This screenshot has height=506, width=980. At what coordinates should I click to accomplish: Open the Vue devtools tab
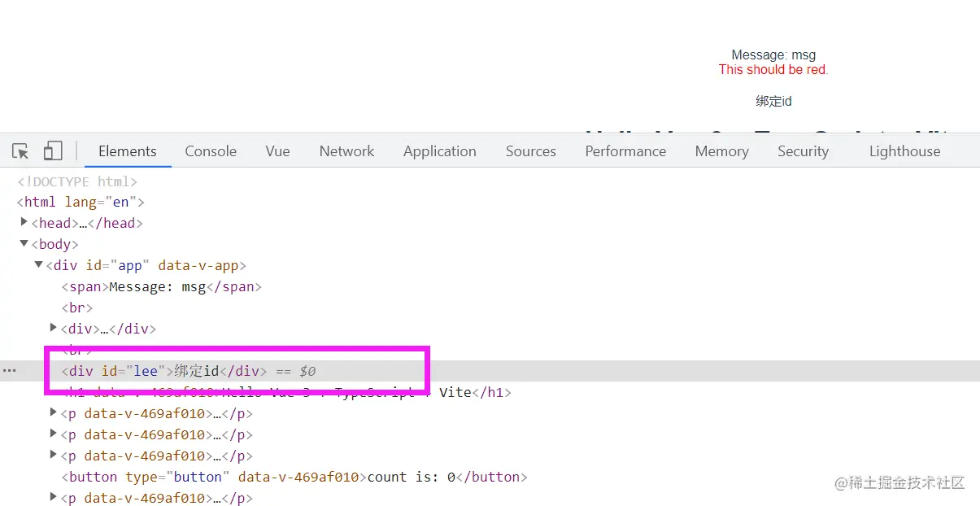coord(277,151)
